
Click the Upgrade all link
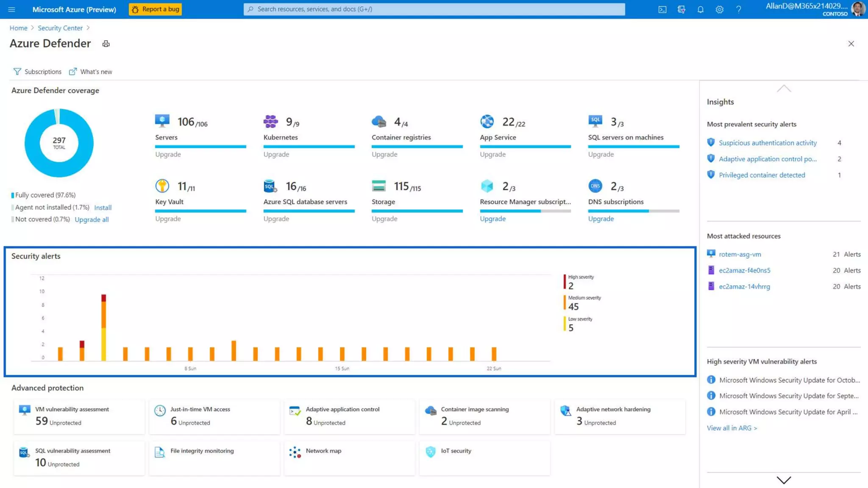[x=92, y=219]
